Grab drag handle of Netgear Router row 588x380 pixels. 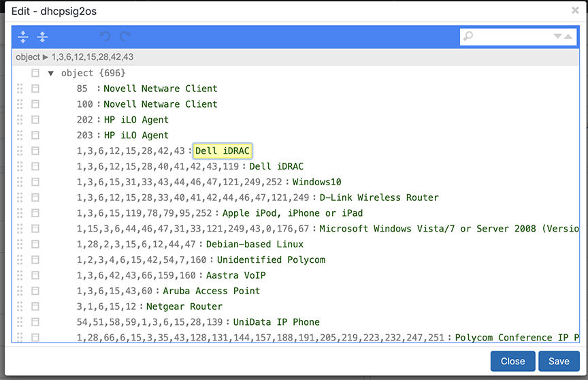pos(20,306)
